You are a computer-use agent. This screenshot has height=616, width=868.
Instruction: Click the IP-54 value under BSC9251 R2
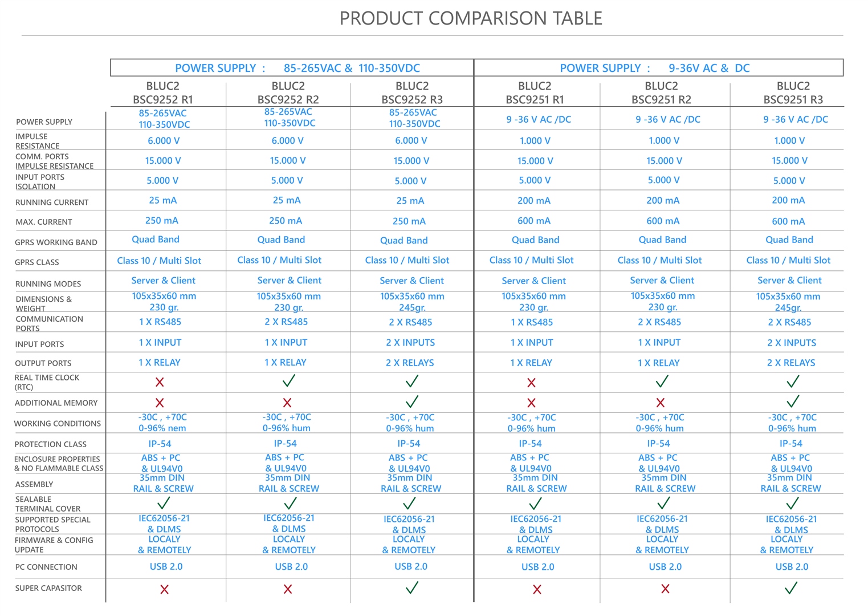click(x=658, y=443)
